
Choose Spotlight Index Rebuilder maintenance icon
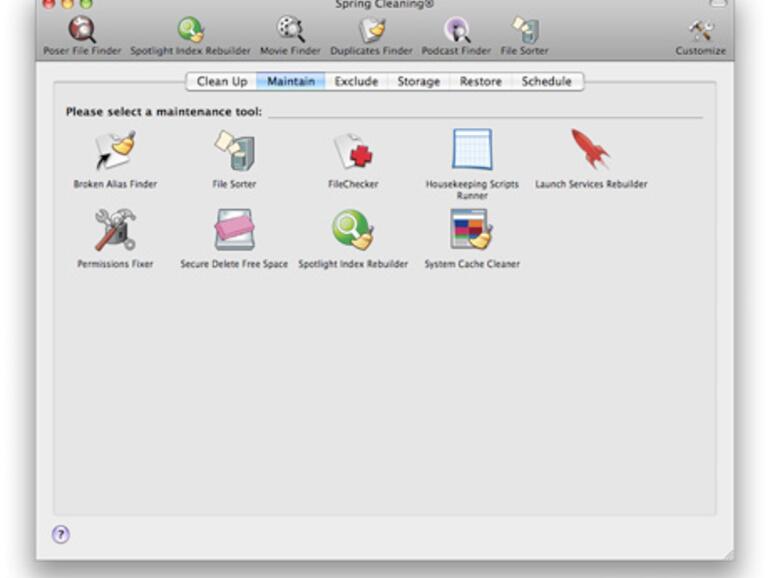coord(353,230)
